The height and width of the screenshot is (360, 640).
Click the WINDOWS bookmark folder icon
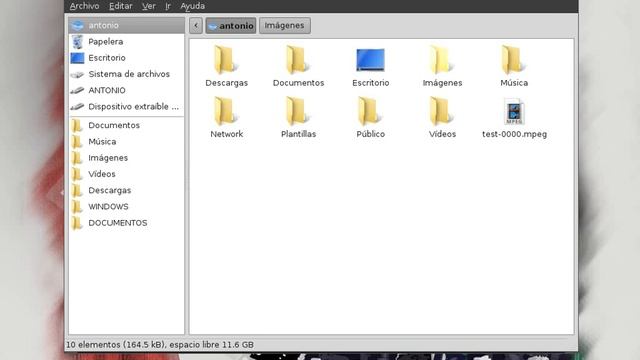coord(77,207)
